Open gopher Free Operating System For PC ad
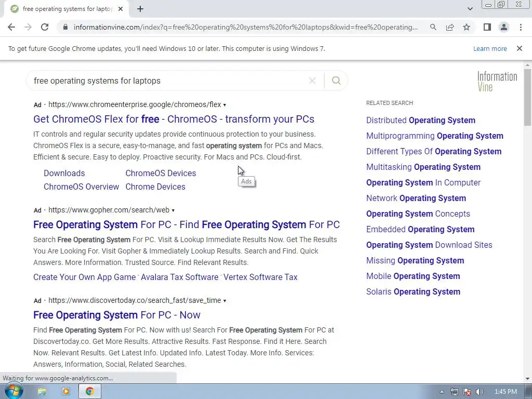Screen dimensions: 532x399 187,224
